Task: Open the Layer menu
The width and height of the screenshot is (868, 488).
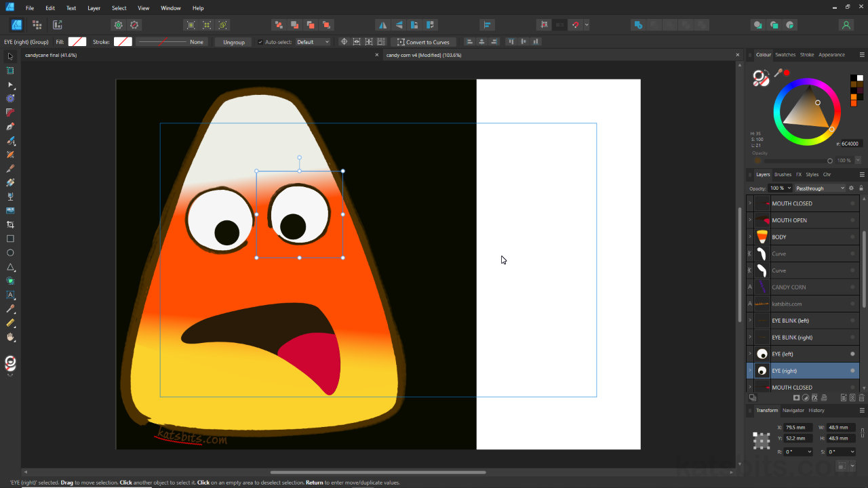Action: click(94, 8)
